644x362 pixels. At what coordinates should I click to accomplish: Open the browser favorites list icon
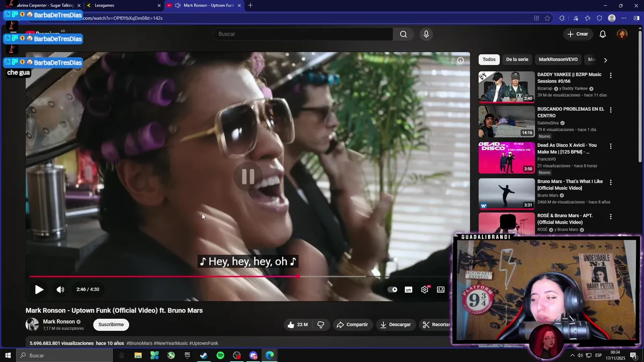click(588, 18)
